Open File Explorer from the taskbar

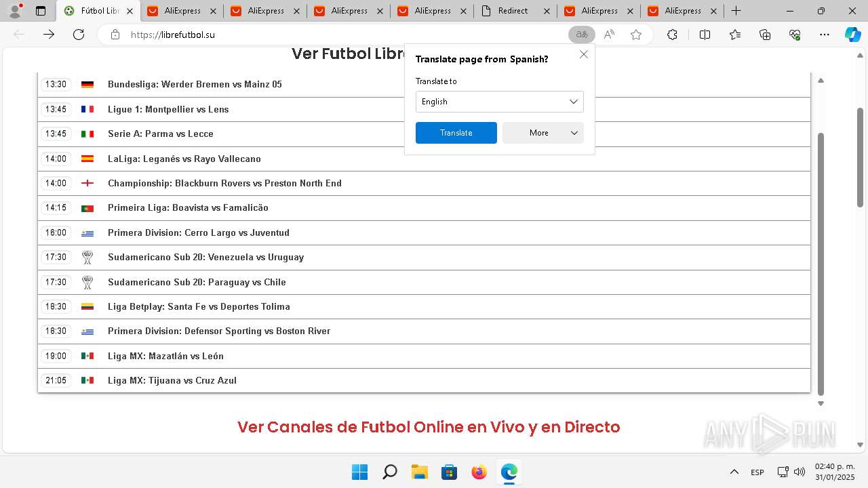[x=419, y=472]
